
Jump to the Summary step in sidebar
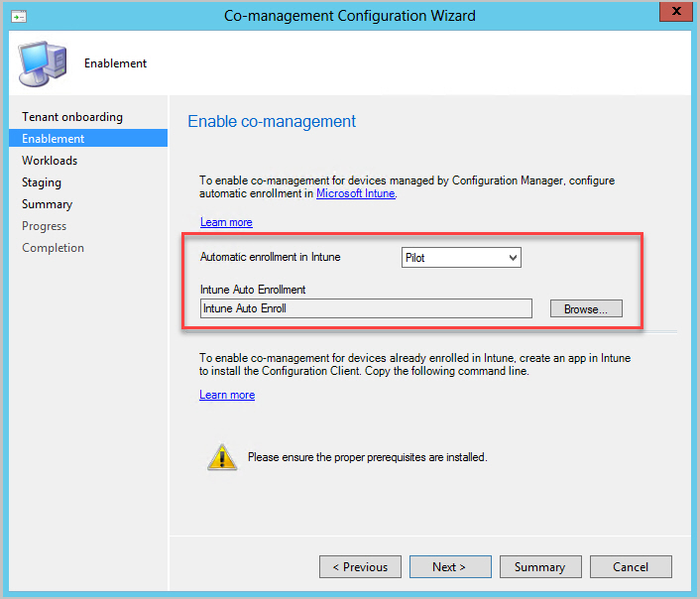(x=47, y=204)
